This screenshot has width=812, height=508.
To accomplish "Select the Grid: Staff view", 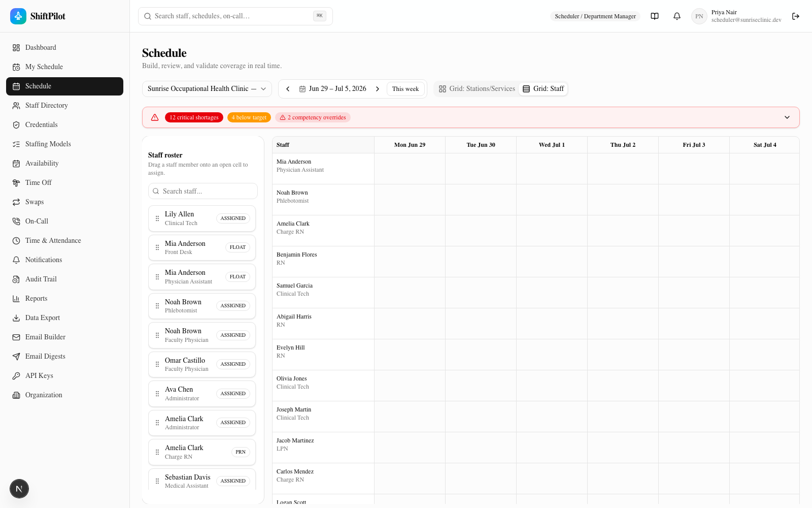I will point(543,89).
